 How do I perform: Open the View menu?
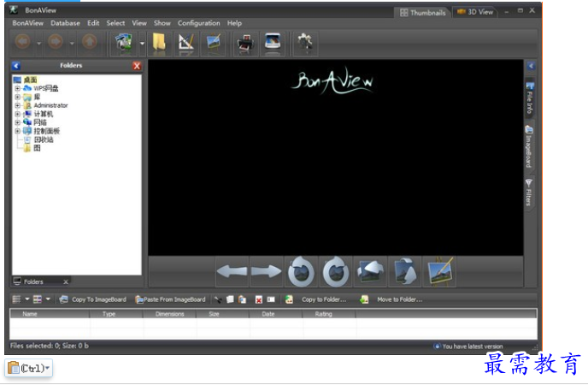(139, 23)
